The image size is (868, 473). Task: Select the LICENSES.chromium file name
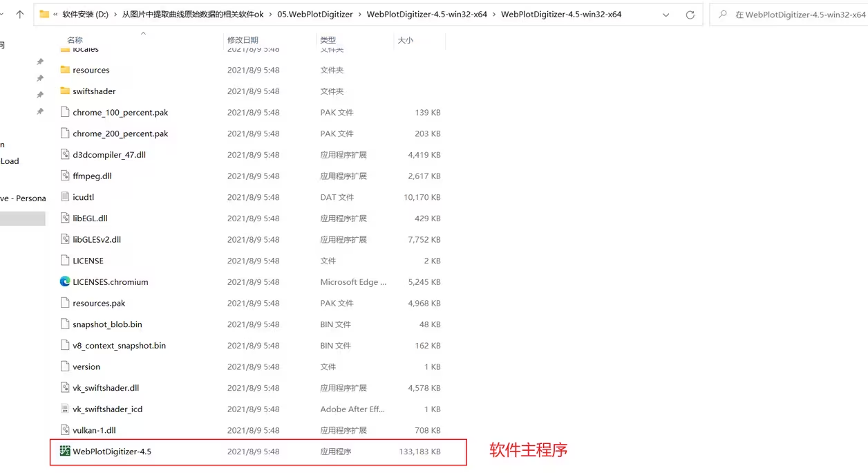(111, 281)
